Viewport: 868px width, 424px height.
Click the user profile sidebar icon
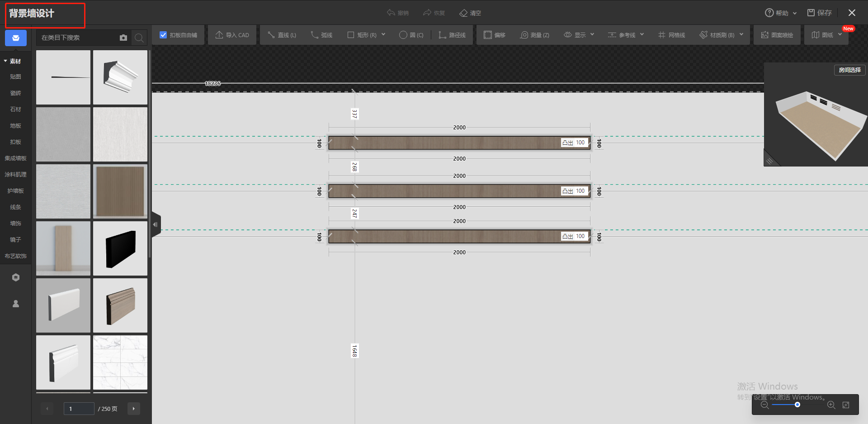16,304
